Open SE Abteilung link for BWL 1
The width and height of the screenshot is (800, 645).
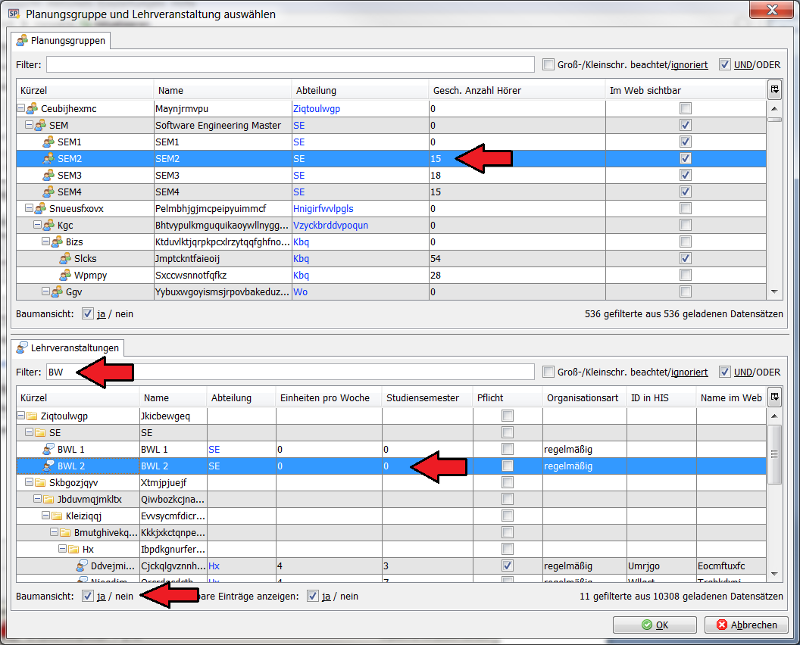coord(214,450)
